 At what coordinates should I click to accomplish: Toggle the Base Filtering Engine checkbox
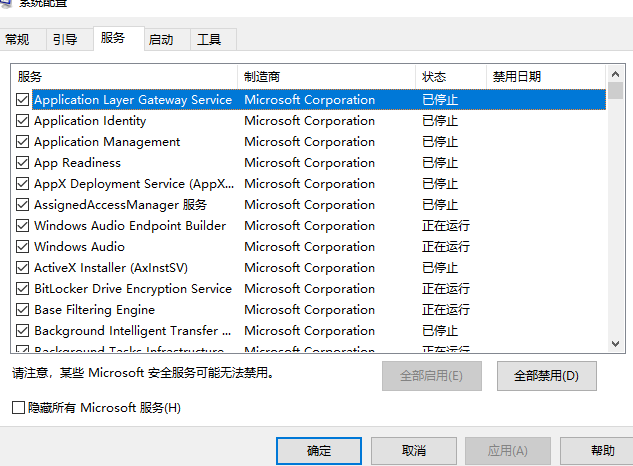click(x=23, y=310)
